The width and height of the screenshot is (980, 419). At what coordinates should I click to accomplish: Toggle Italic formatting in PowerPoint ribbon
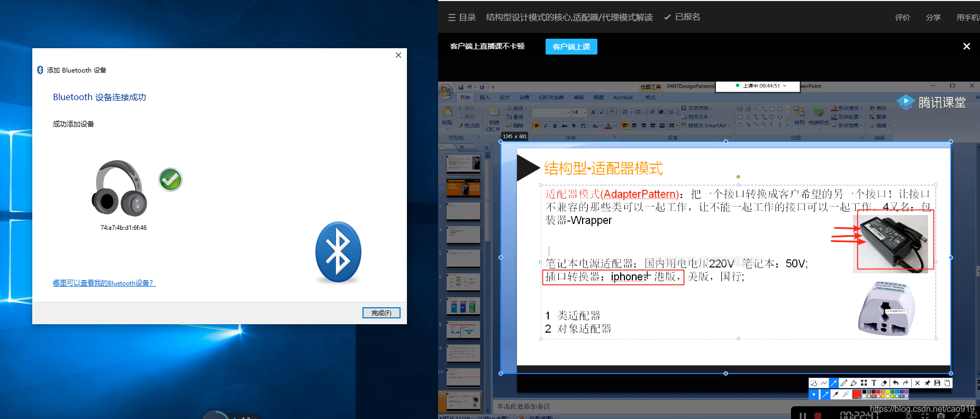(x=546, y=126)
